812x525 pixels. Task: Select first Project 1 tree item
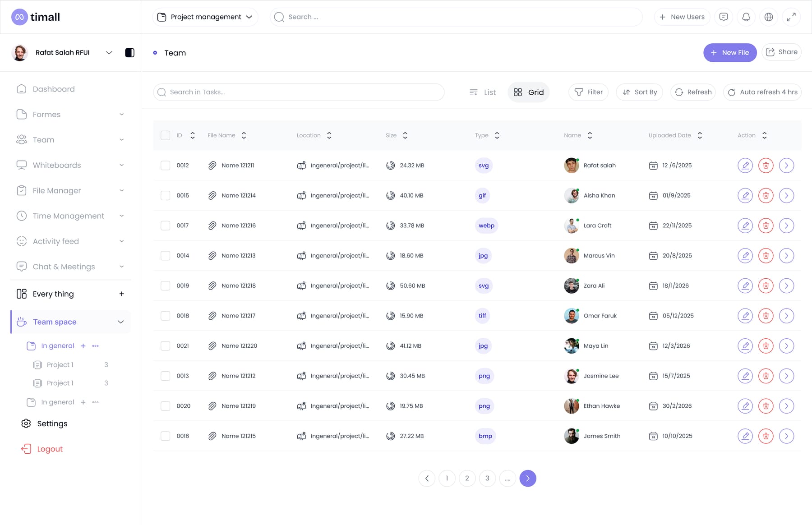60,365
